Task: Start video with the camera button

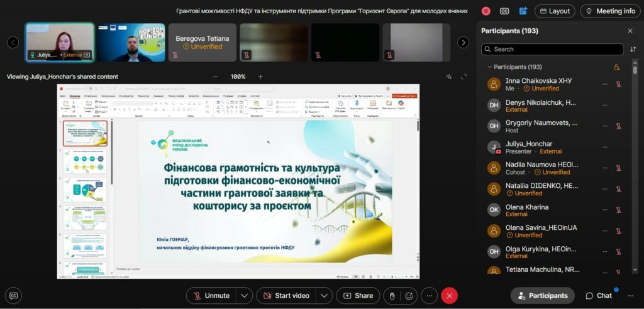Action: (285, 296)
